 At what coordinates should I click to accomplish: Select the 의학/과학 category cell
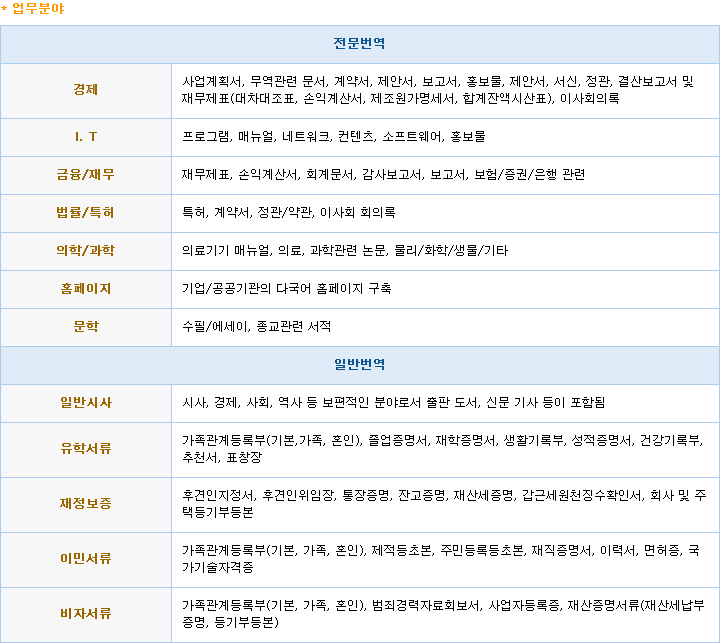(86, 251)
